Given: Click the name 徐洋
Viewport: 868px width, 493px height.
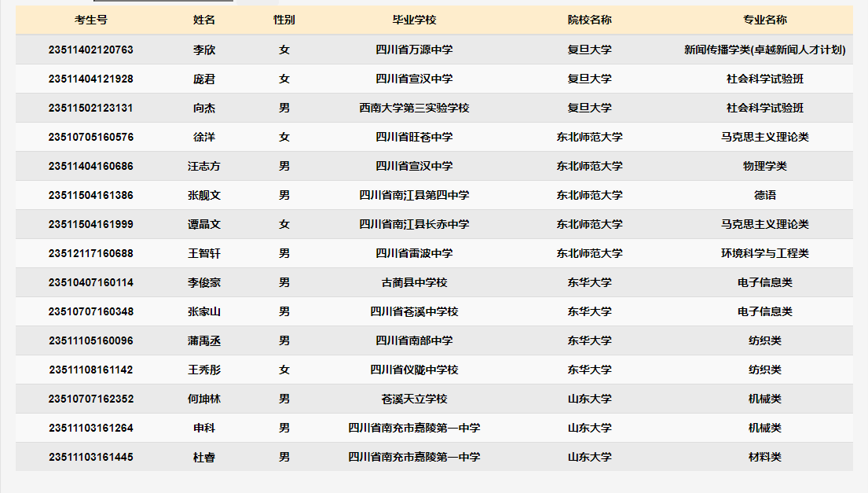Looking at the screenshot, I should click(203, 137).
